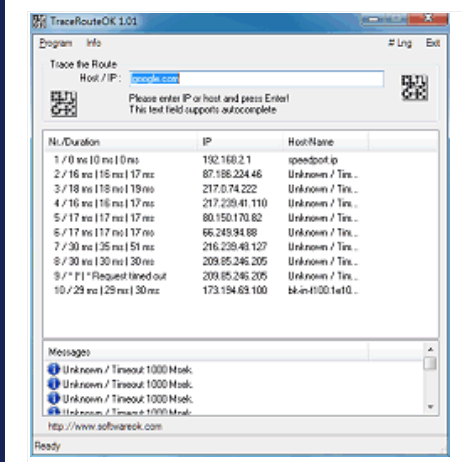462x462 pixels.
Task: Click hostname speedport.ip cell
Action: [313, 160]
